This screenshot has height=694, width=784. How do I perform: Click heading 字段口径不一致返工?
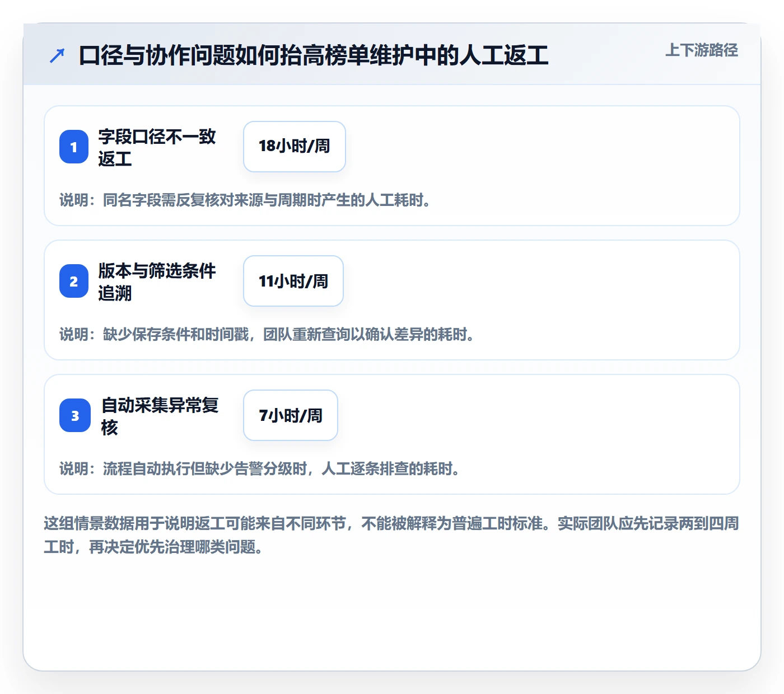157,147
